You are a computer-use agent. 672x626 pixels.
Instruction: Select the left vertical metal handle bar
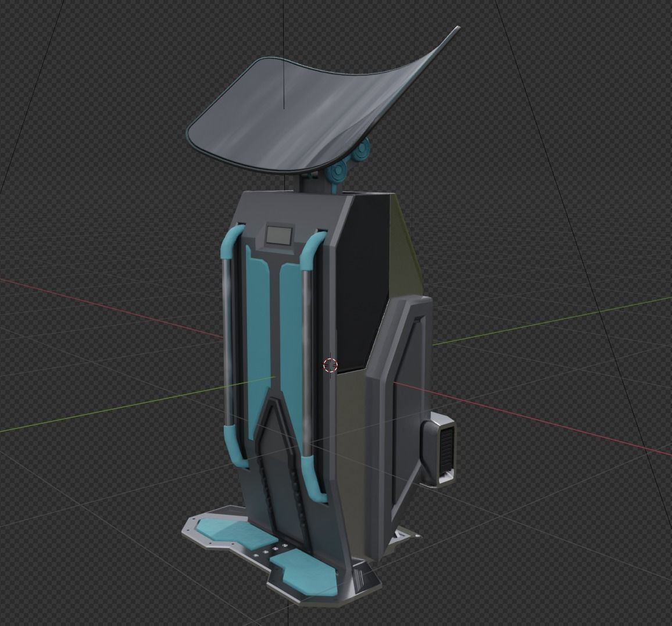227,343
